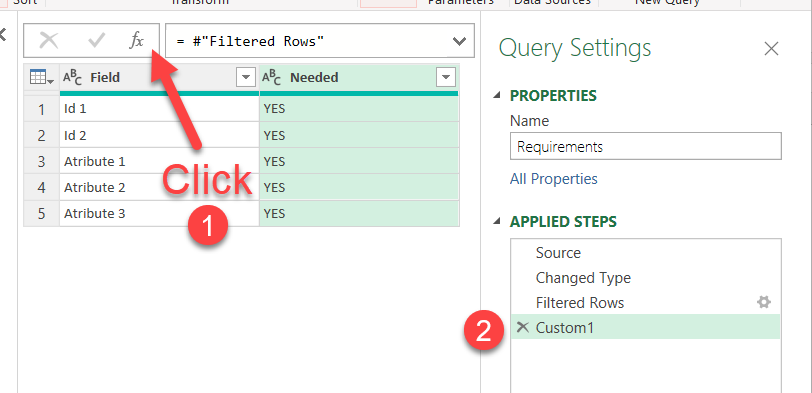The image size is (812, 393).
Task: Click the YES cell in row 1
Action: [x=359, y=109]
